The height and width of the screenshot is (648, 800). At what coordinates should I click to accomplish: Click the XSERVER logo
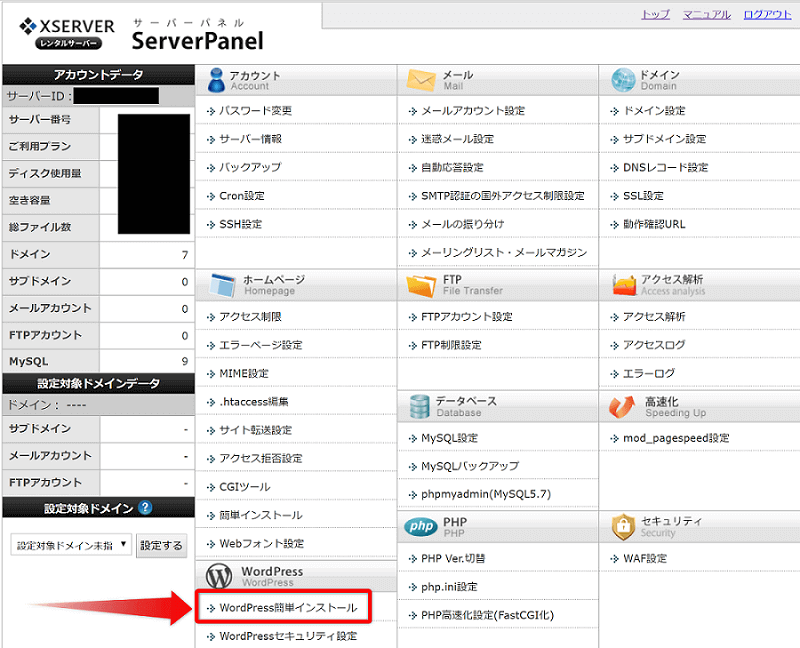click(x=66, y=33)
